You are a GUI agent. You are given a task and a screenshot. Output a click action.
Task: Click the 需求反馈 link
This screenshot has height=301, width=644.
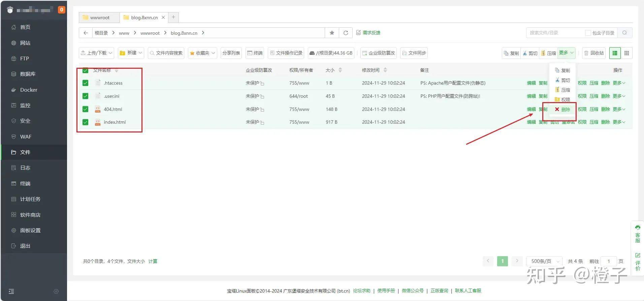pos(368,33)
